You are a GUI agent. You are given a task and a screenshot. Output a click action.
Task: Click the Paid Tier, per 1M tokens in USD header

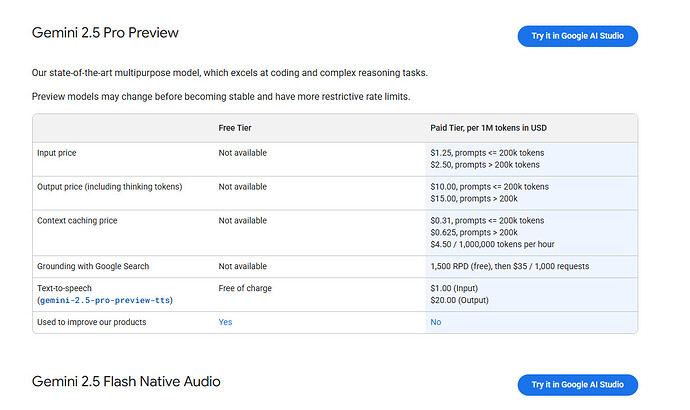click(488, 128)
